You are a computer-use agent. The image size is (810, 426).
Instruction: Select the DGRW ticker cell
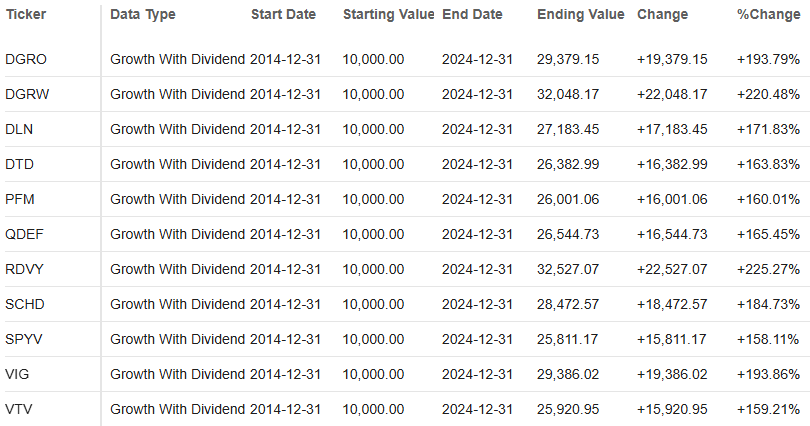point(27,94)
